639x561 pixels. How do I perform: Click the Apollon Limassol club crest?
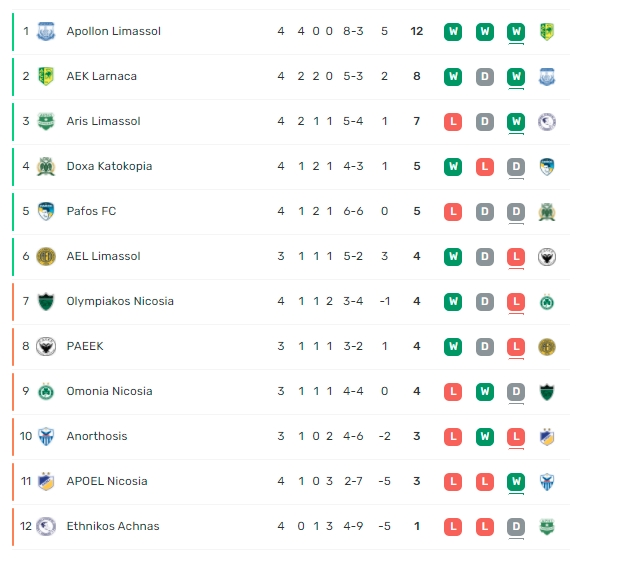46,31
